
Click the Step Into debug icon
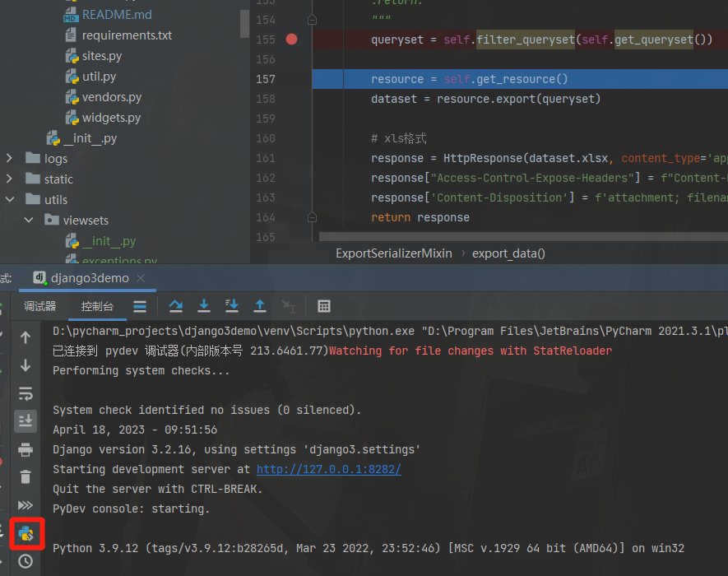[204, 306]
